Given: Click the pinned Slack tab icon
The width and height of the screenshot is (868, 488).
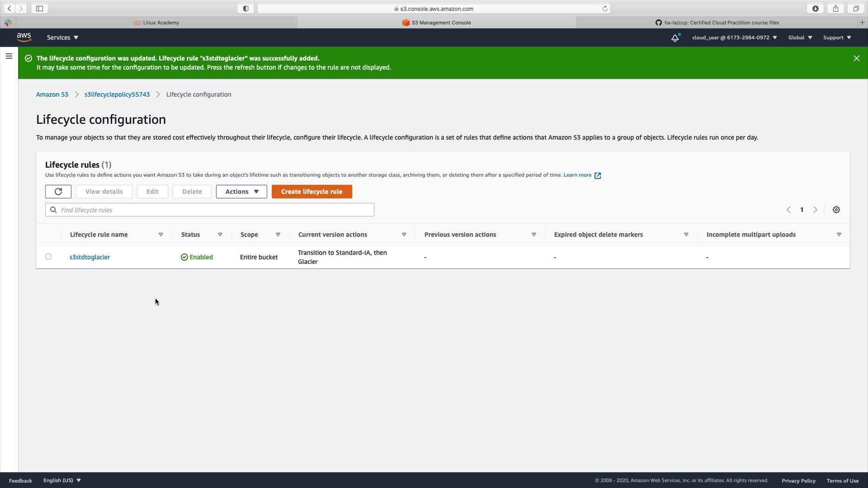Looking at the screenshot, I should point(8,22).
